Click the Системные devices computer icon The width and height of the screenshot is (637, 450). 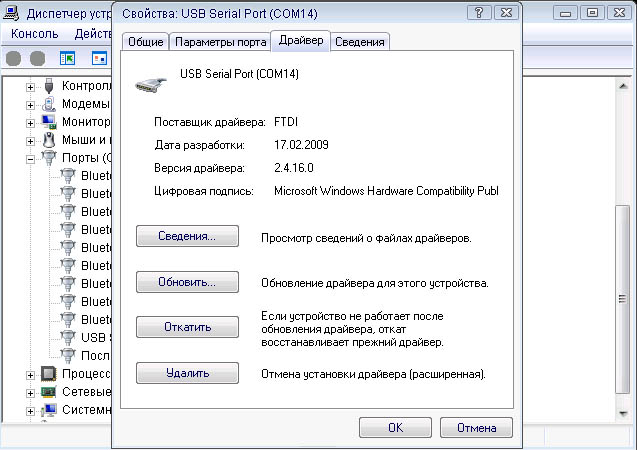point(50,410)
